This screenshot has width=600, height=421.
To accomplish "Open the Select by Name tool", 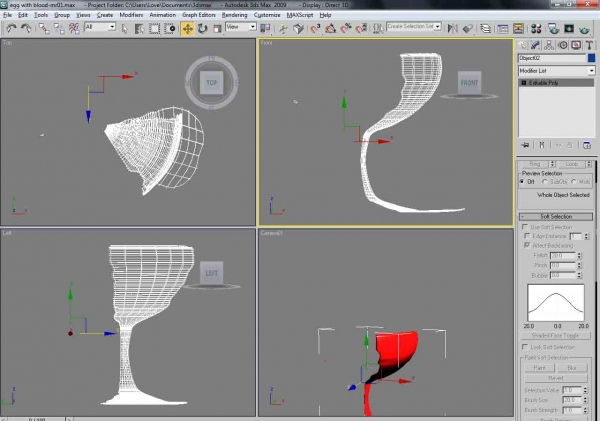I will [139, 29].
